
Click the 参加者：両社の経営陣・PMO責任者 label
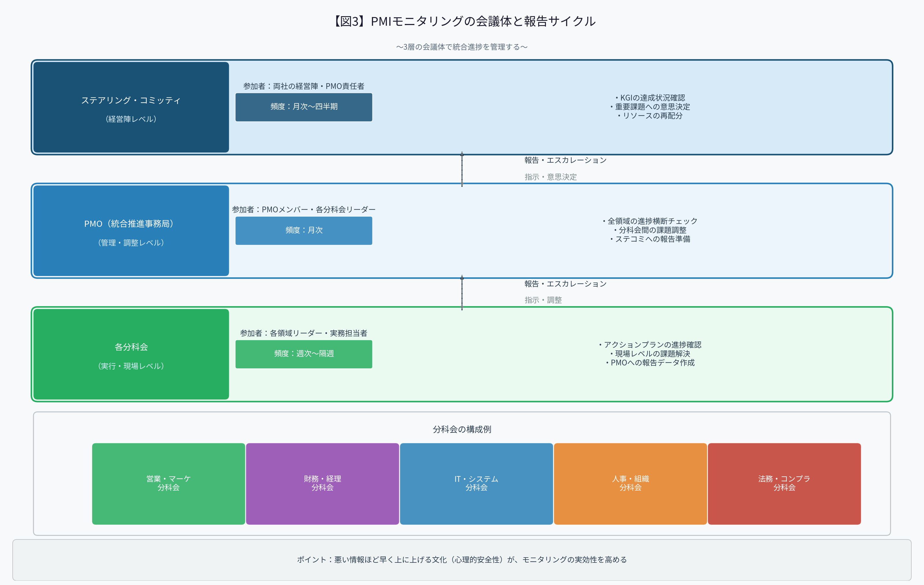click(x=304, y=86)
